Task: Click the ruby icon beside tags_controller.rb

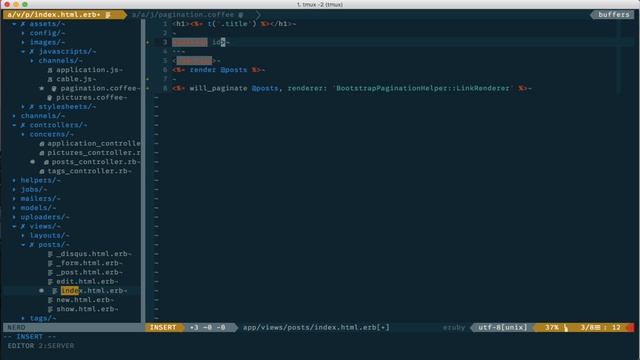Action: coord(42,171)
